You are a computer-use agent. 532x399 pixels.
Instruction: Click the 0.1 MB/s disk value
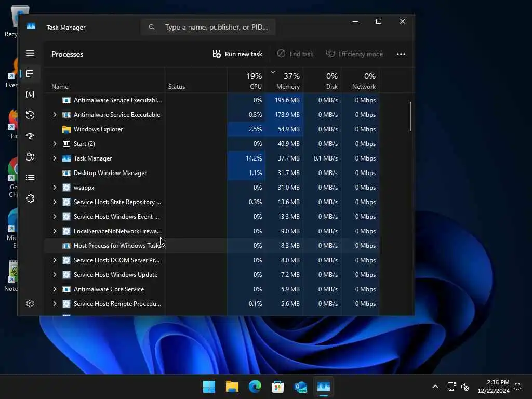pos(326,158)
